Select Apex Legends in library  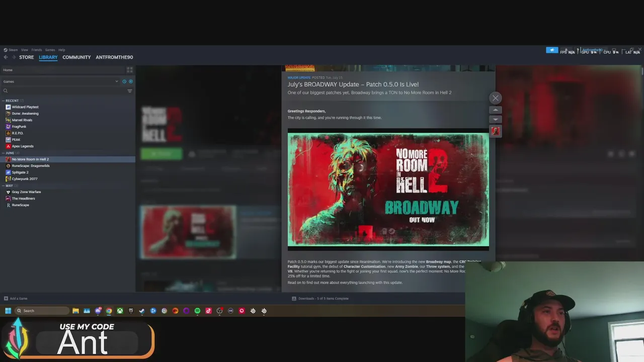[23, 146]
